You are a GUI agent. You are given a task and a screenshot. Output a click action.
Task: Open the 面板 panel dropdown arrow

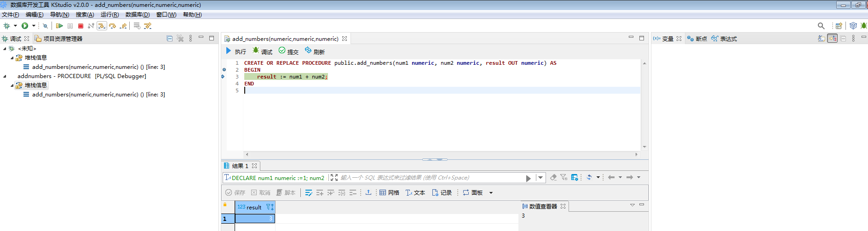click(x=491, y=193)
